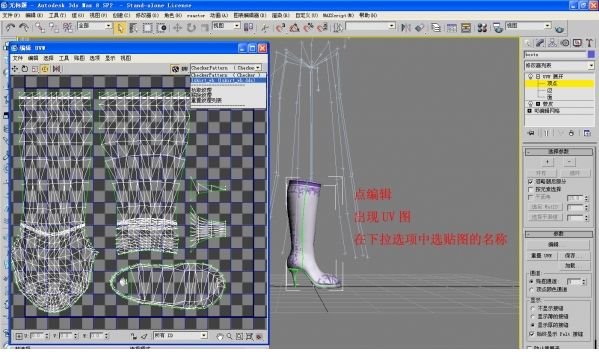Select the 顶点颜色通道 radio button
The height and width of the screenshot is (362, 599).
point(531,289)
